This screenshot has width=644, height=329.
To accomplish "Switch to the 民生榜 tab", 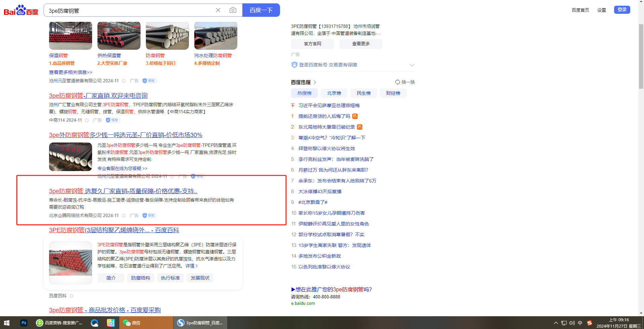I will [364, 93].
